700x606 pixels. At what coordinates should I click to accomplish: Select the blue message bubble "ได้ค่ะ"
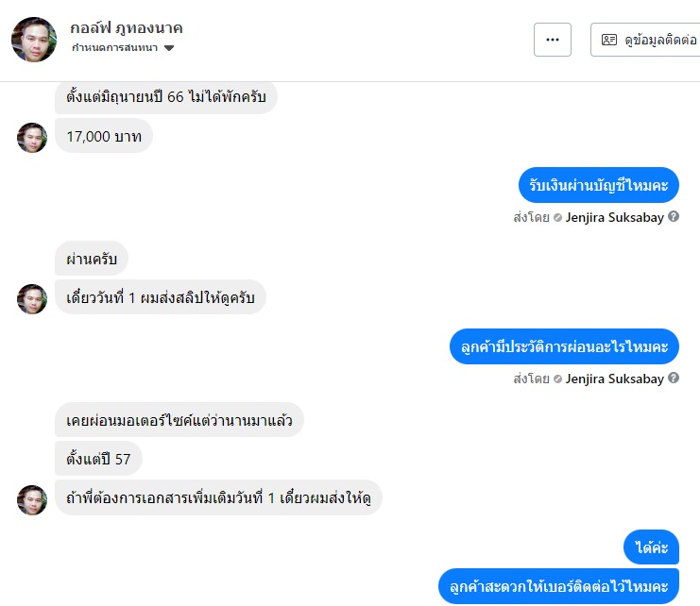coord(651,547)
